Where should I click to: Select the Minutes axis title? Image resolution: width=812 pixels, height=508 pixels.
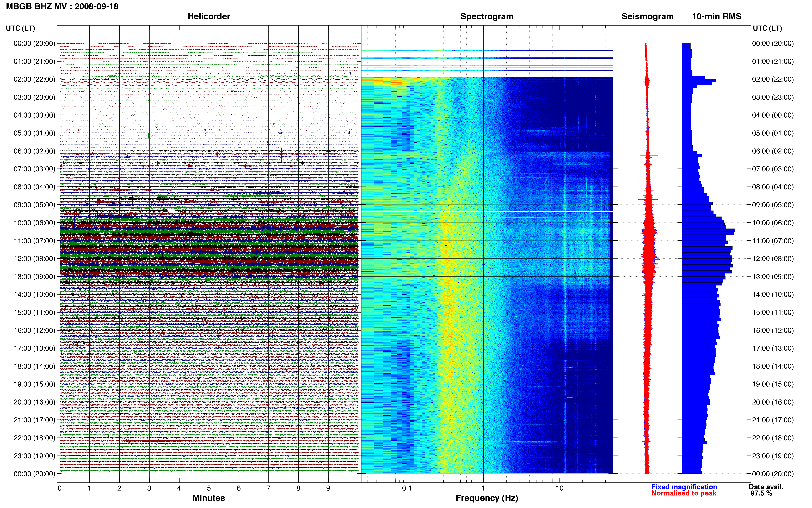[x=208, y=498]
